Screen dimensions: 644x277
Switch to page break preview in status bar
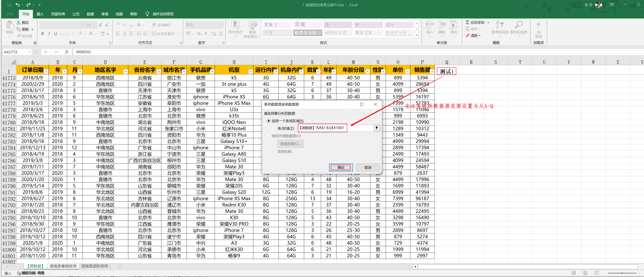[597, 273]
